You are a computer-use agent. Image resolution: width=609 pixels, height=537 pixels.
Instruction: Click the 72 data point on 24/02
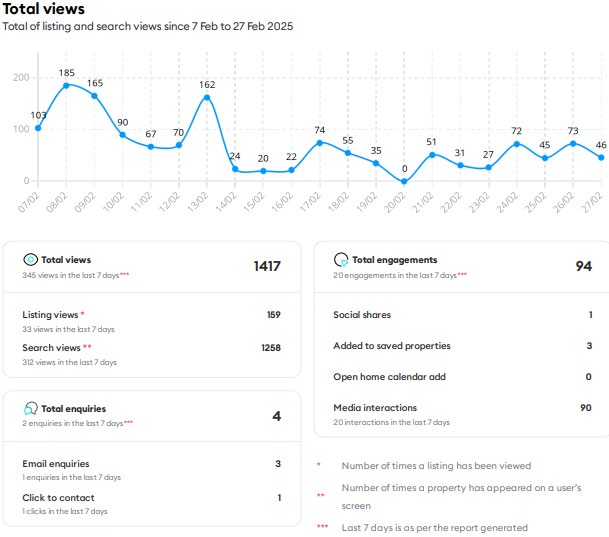[517, 144]
